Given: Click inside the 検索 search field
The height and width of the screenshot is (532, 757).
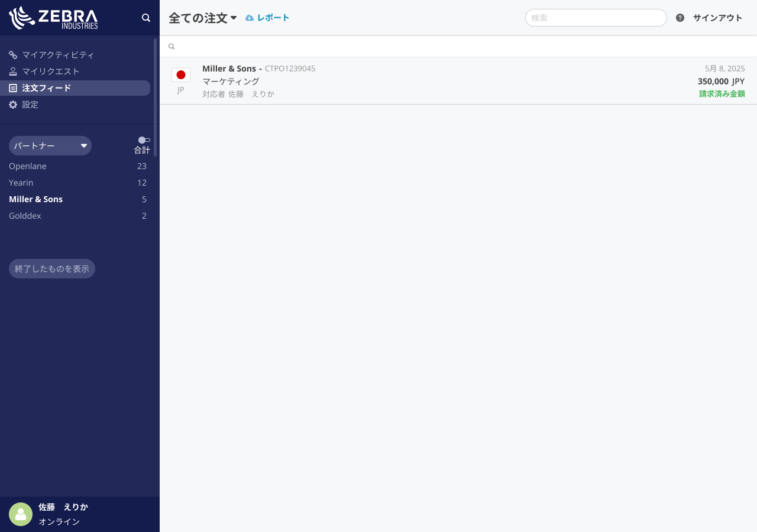Looking at the screenshot, I should click(596, 18).
